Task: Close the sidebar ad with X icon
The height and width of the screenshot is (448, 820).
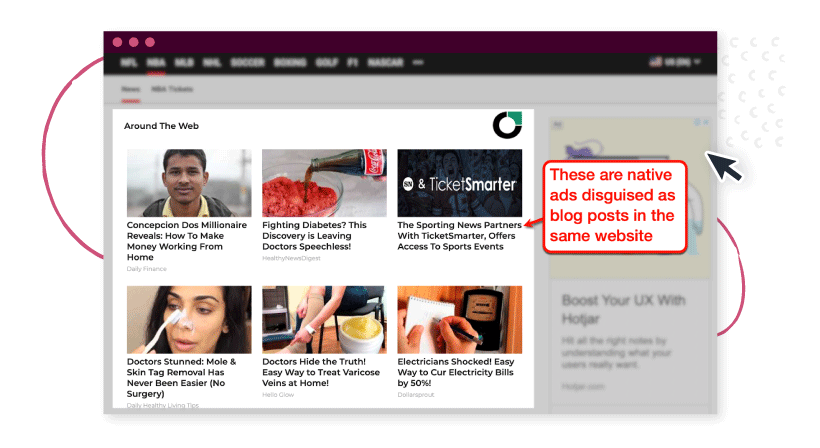Action: [706, 122]
